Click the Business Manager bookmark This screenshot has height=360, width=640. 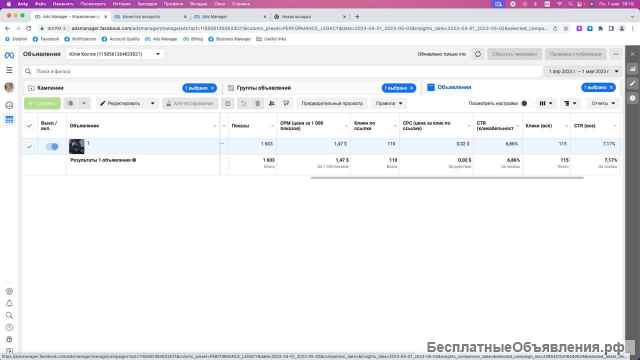point(229,39)
